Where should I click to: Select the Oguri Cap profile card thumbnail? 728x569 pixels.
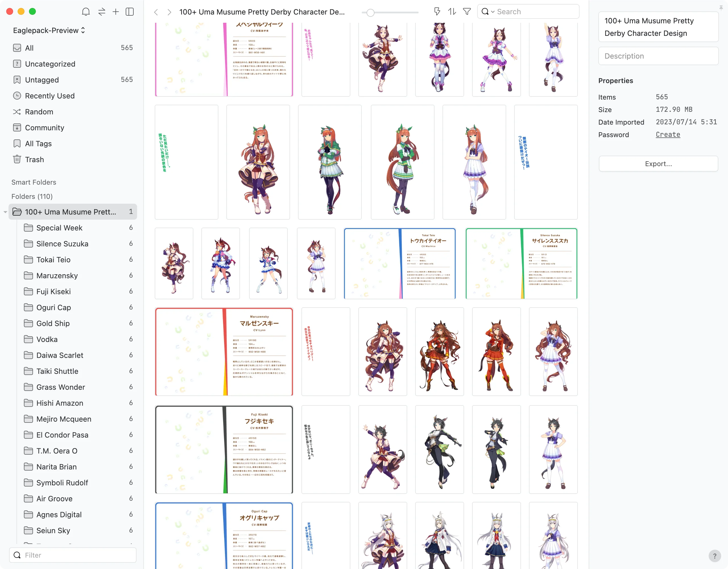pyautogui.click(x=224, y=536)
